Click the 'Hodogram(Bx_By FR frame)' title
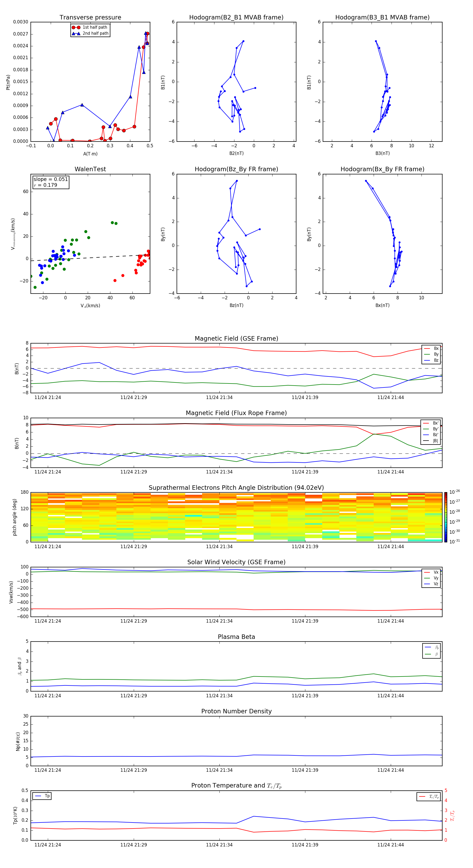Image resolution: width=473 pixels, height=868 pixels. click(x=382, y=169)
